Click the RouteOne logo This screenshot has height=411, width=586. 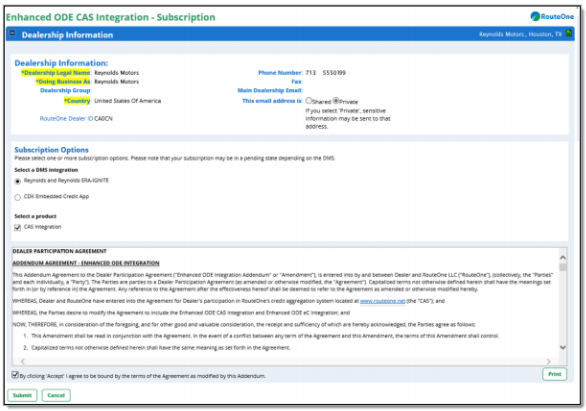[552, 16]
